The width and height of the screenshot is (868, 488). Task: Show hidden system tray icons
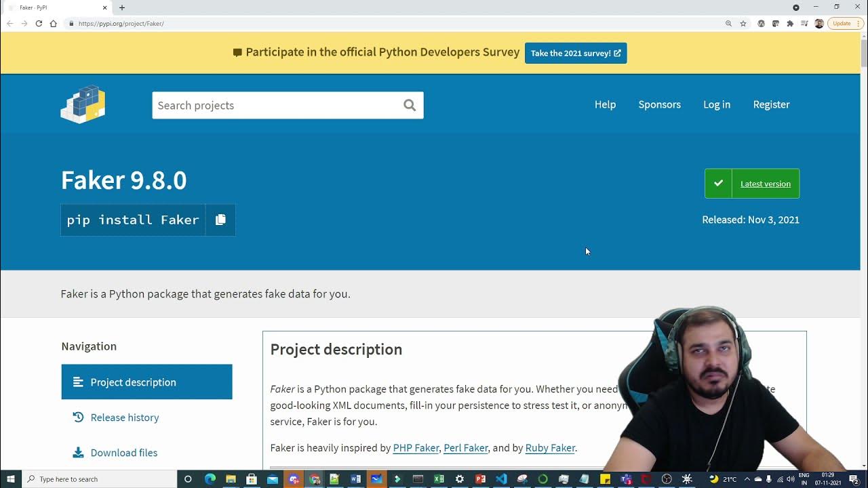pos(747,479)
